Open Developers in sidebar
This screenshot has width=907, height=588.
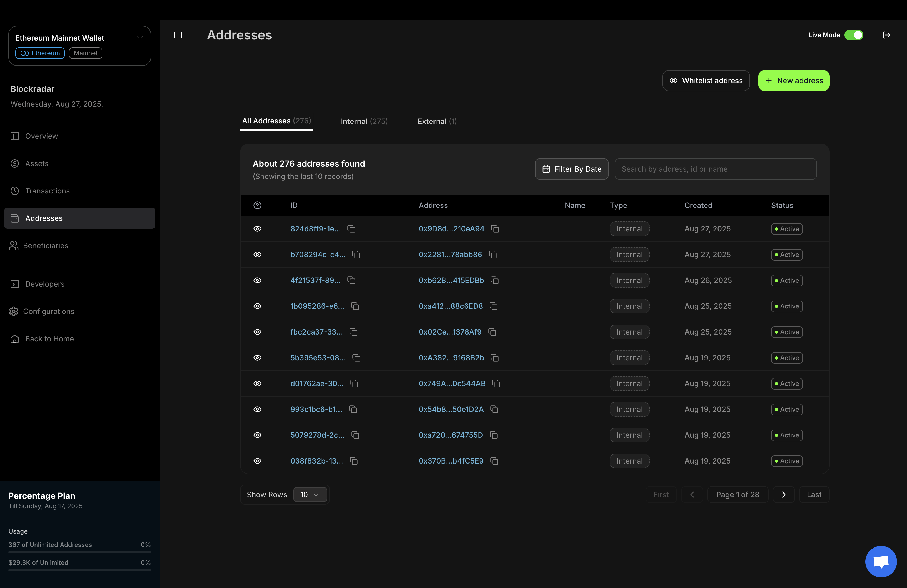[x=80, y=284]
